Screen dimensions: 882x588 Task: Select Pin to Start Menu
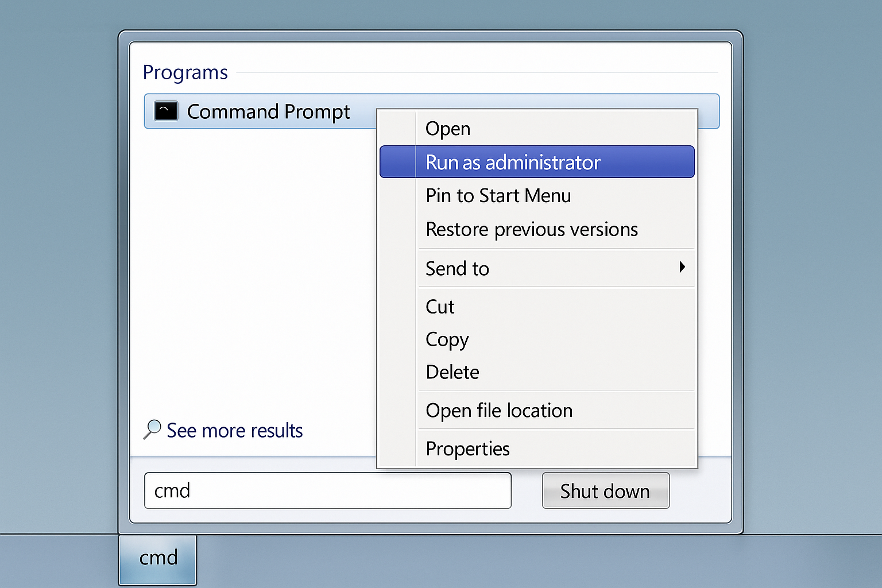pos(498,195)
